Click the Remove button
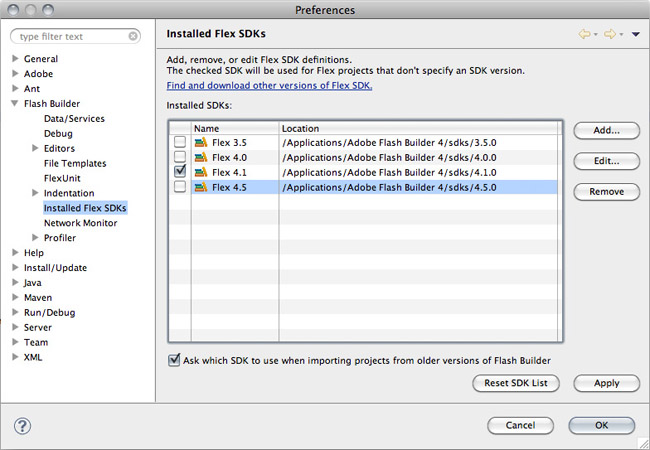 pos(606,192)
